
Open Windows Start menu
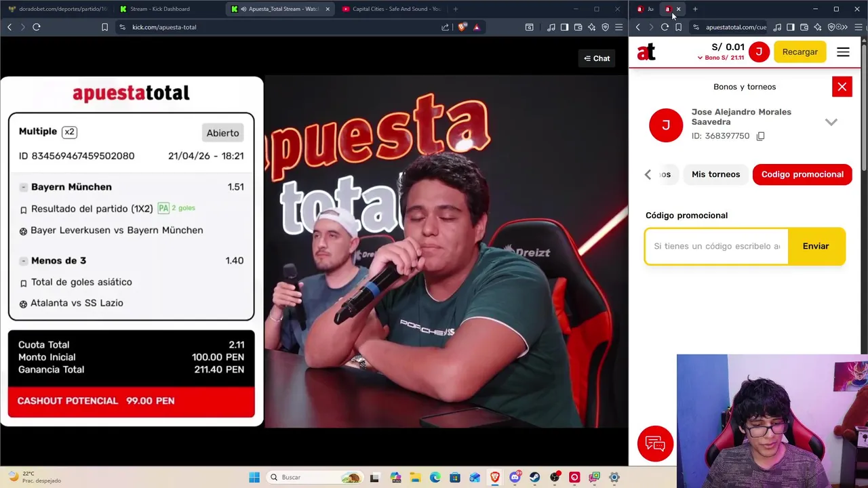(x=254, y=477)
